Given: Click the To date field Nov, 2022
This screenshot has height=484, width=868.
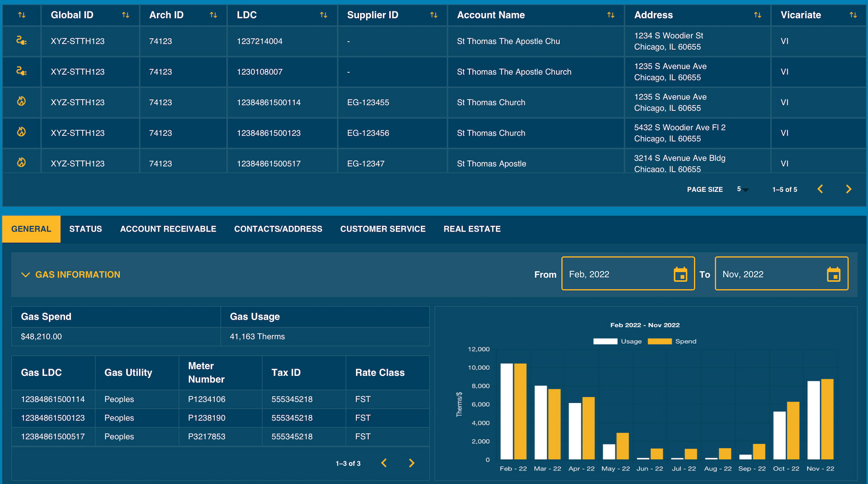Looking at the screenshot, I should [782, 274].
